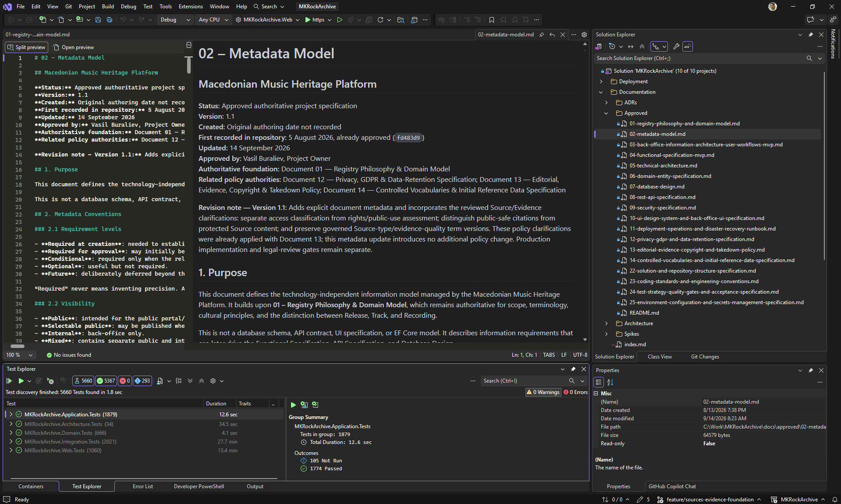Collapse the Approved folder
The image size is (841, 504).
click(x=607, y=113)
